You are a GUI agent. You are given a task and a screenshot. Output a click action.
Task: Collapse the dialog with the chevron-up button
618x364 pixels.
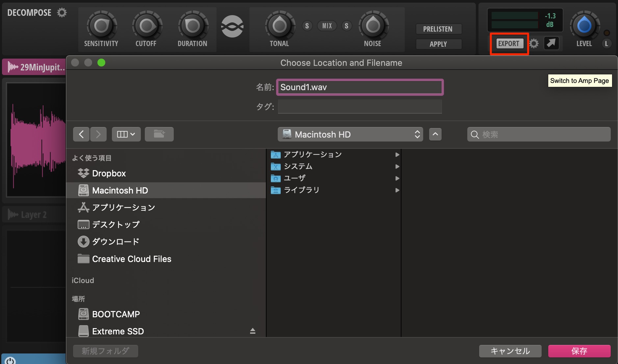(x=435, y=134)
